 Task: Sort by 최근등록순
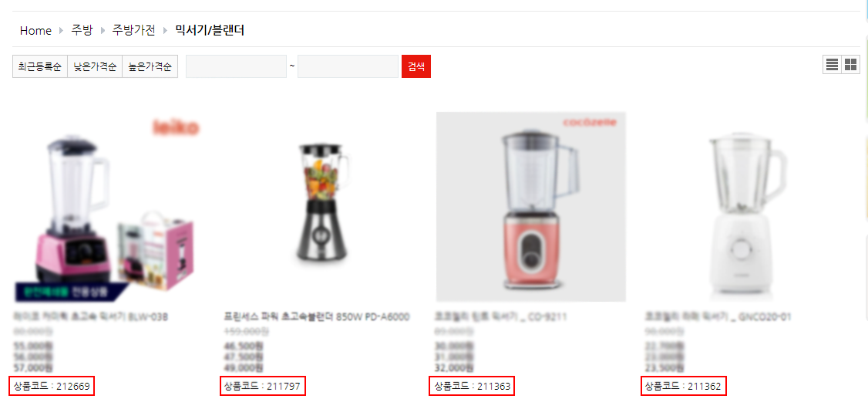pos(40,66)
